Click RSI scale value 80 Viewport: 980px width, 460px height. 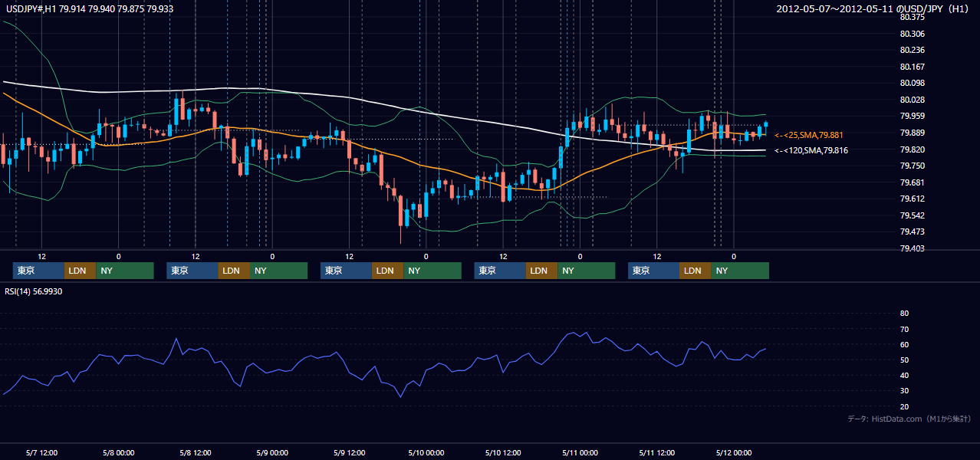point(904,314)
